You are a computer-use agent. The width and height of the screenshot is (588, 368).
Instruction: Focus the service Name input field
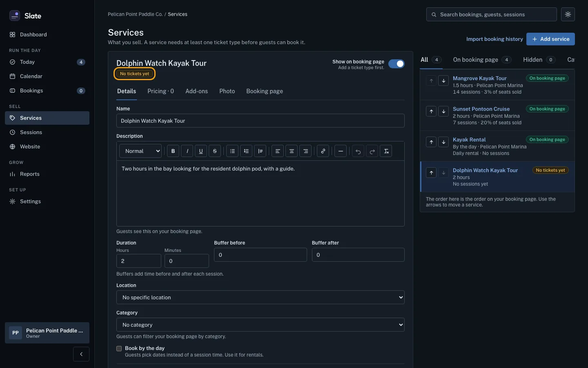(x=261, y=121)
